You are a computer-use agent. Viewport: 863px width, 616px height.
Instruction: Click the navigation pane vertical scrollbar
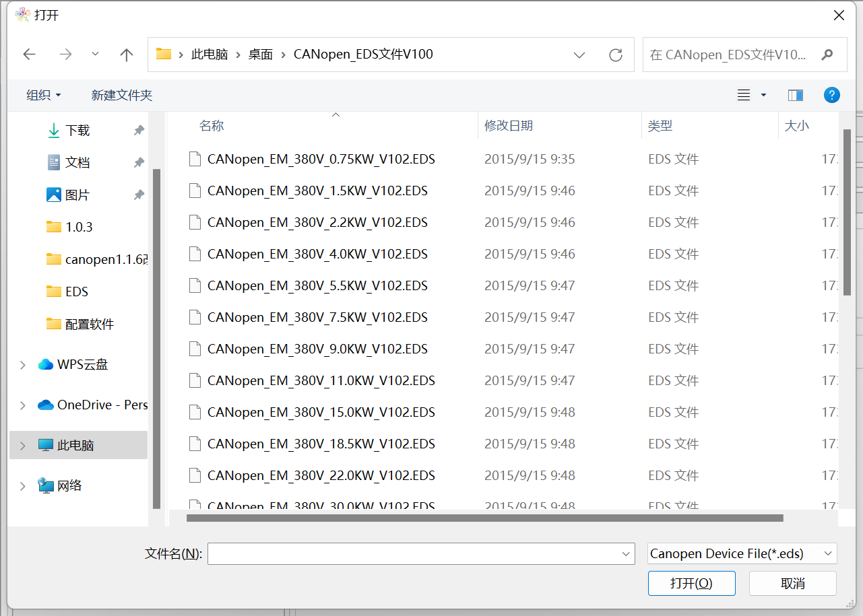[x=157, y=339]
